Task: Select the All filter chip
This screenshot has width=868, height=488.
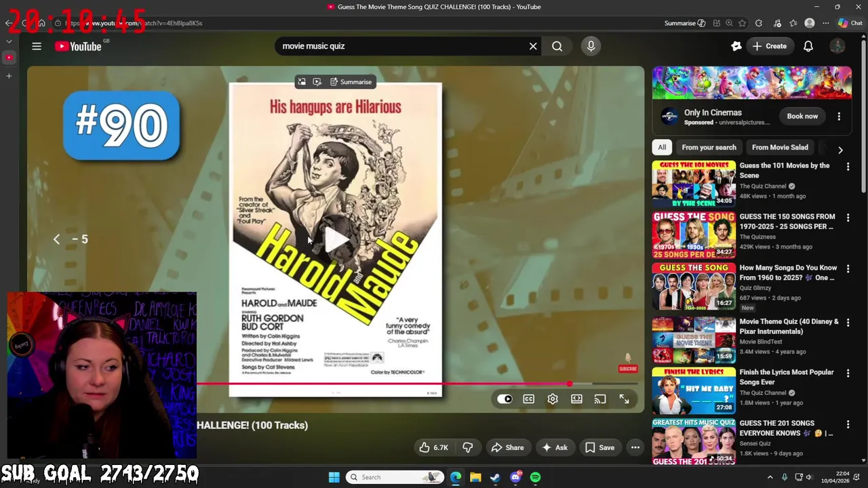Action: coord(662,147)
